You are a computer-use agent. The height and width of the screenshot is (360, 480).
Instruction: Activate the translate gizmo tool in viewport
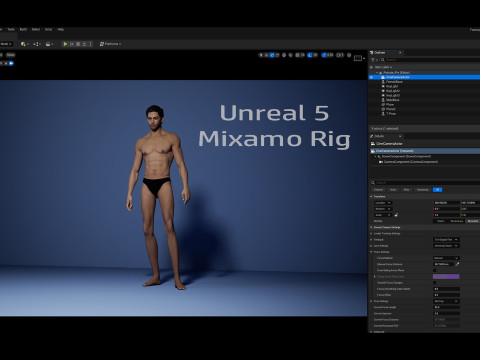click(x=266, y=55)
